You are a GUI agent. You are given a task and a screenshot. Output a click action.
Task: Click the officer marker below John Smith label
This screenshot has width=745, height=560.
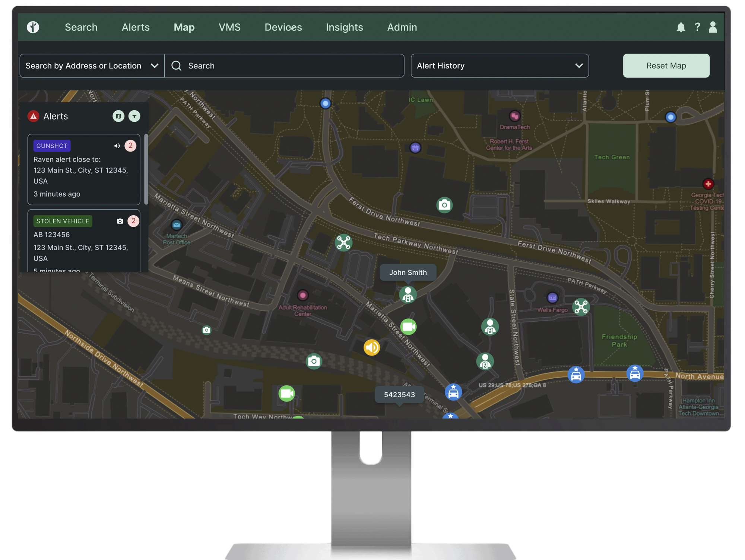click(408, 295)
